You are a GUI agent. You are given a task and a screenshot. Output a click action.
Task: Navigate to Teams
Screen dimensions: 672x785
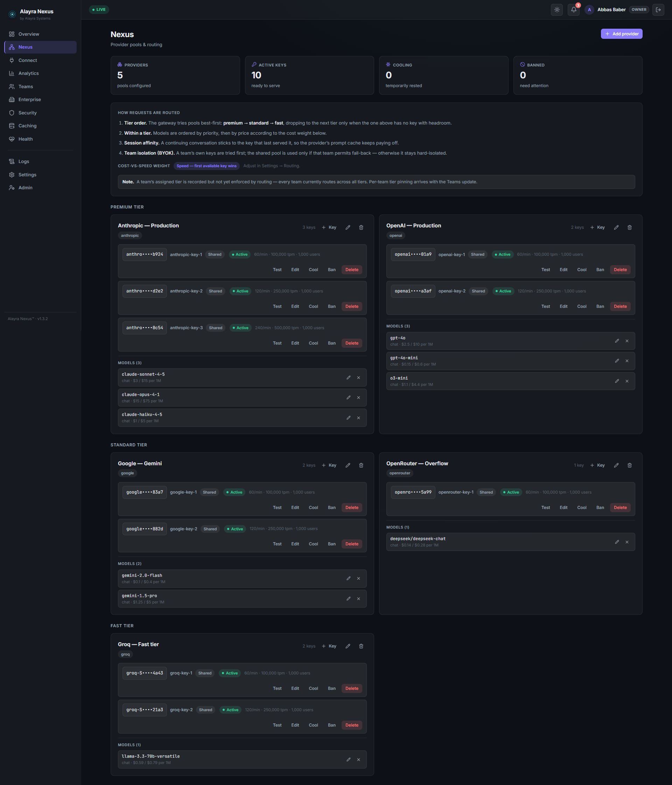(40, 86)
